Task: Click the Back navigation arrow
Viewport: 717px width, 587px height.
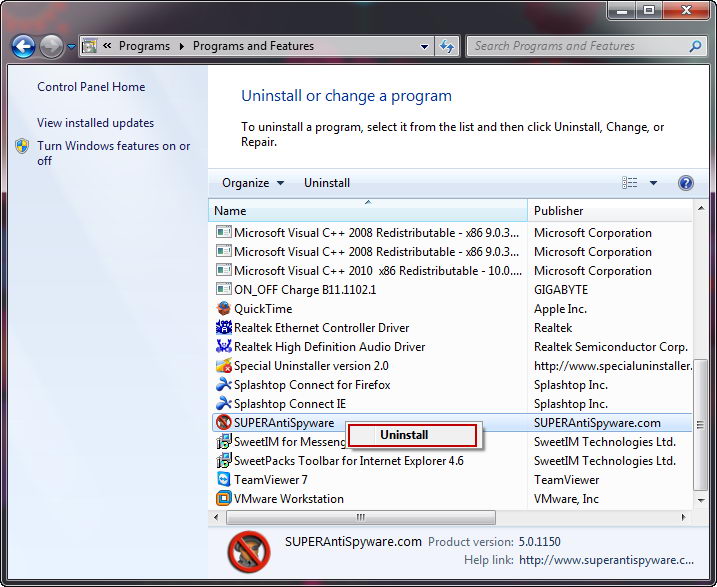Action: (23, 47)
